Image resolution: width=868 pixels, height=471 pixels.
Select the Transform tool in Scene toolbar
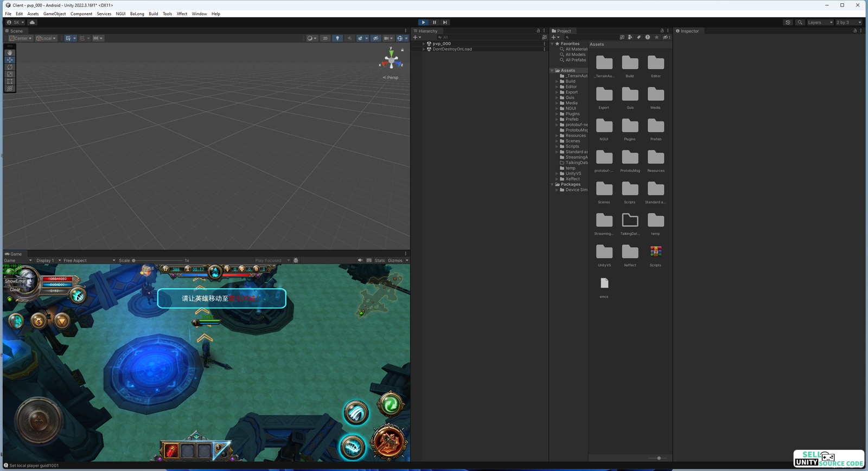(x=10, y=88)
